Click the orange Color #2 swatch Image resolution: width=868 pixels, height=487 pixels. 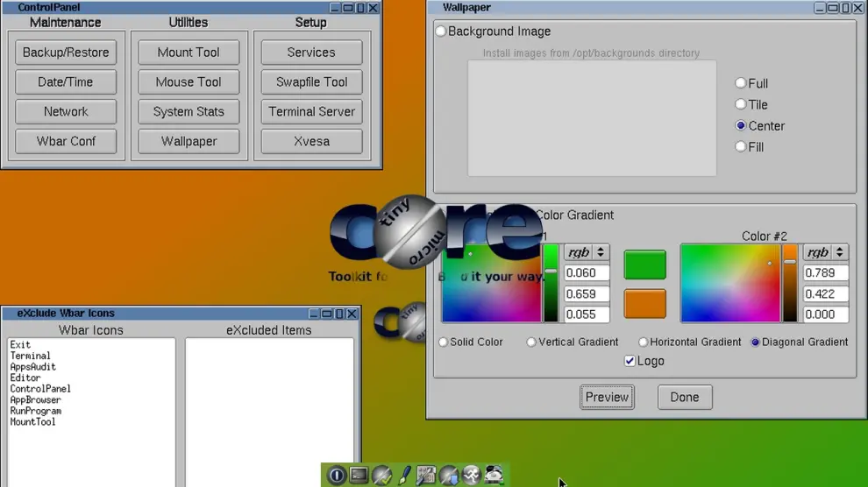[x=644, y=304]
